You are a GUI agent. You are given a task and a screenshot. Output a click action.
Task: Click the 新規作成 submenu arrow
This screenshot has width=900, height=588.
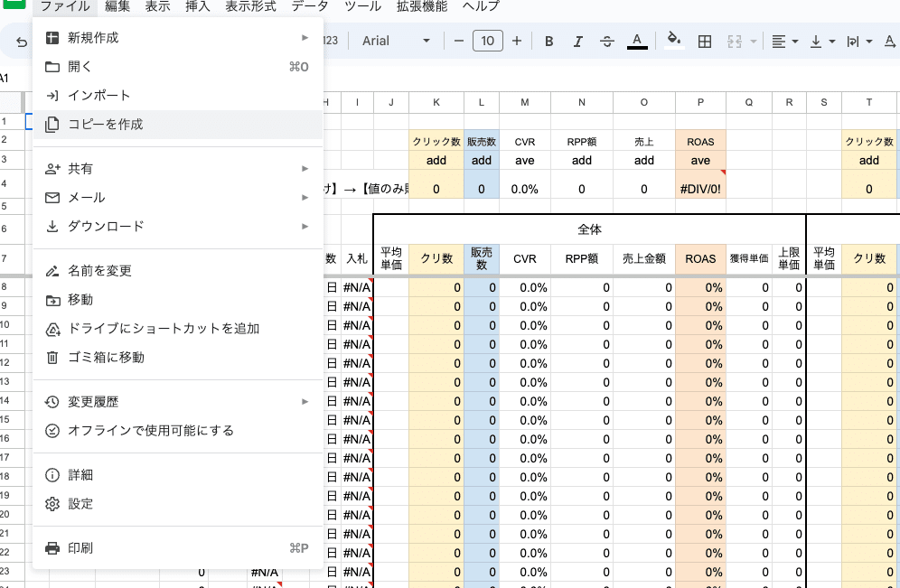[x=305, y=38]
